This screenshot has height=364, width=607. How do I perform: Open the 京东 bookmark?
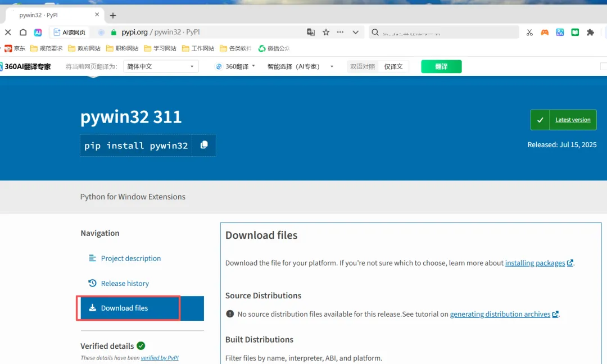pos(15,48)
